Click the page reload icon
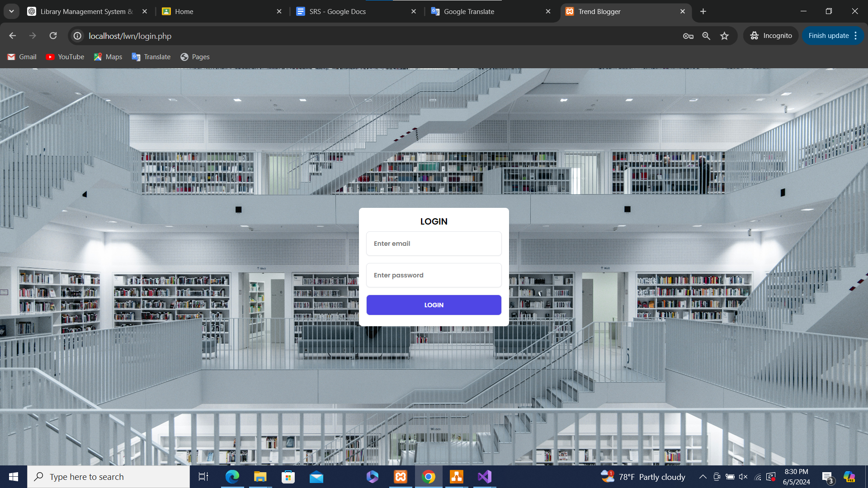The image size is (868, 488). [53, 36]
